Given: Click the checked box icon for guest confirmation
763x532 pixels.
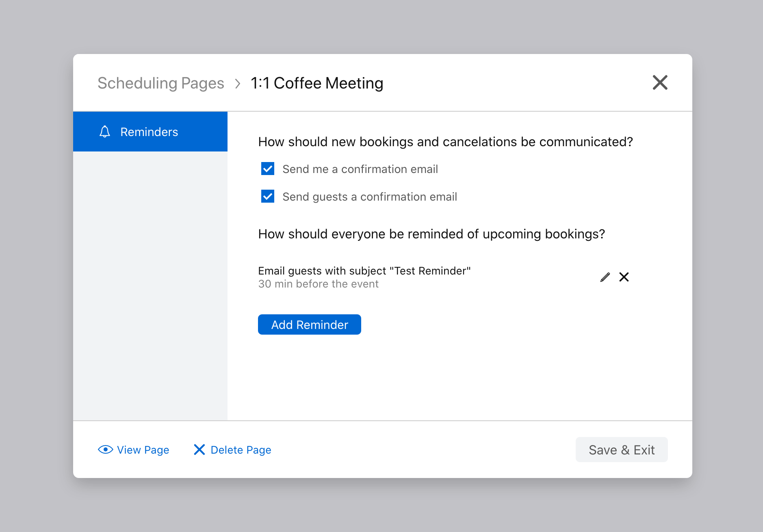Looking at the screenshot, I should pyautogui.click(x=267, y=196).
